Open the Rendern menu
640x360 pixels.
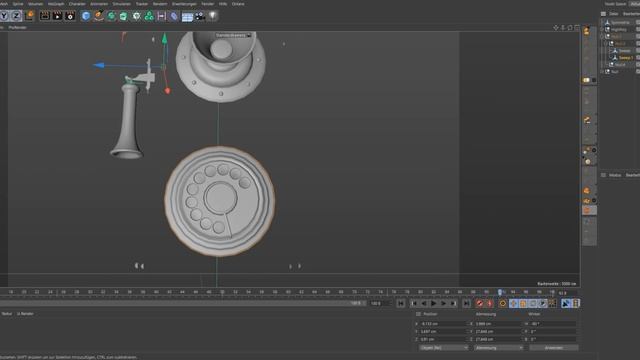[x=160, y=4]
